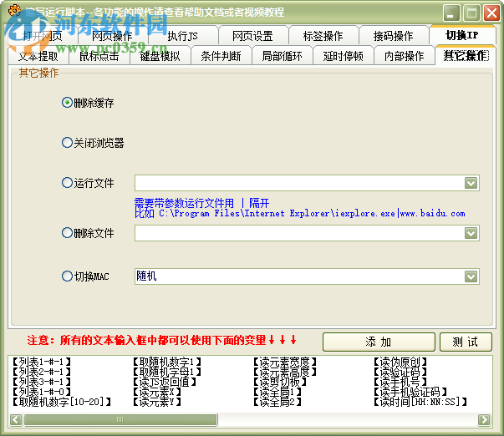The width and height of the screenshot is (504, 436).
Task: Click the 测 试 button
Action: [x=466, y=342]
